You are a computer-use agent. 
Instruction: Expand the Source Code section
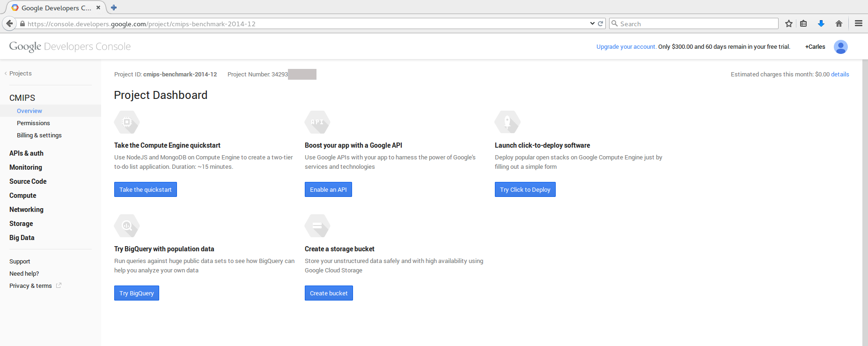pyautogui.click(x=28, y=181)
